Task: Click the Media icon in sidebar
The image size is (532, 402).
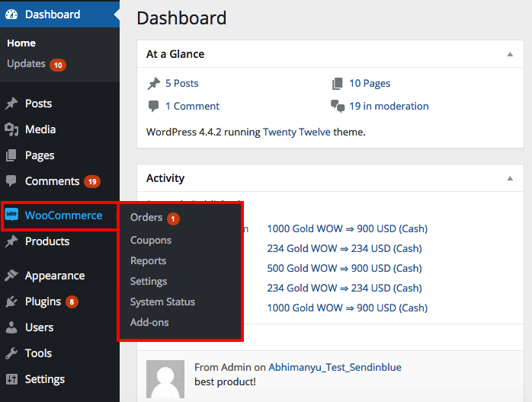Action: click(11, 129)
